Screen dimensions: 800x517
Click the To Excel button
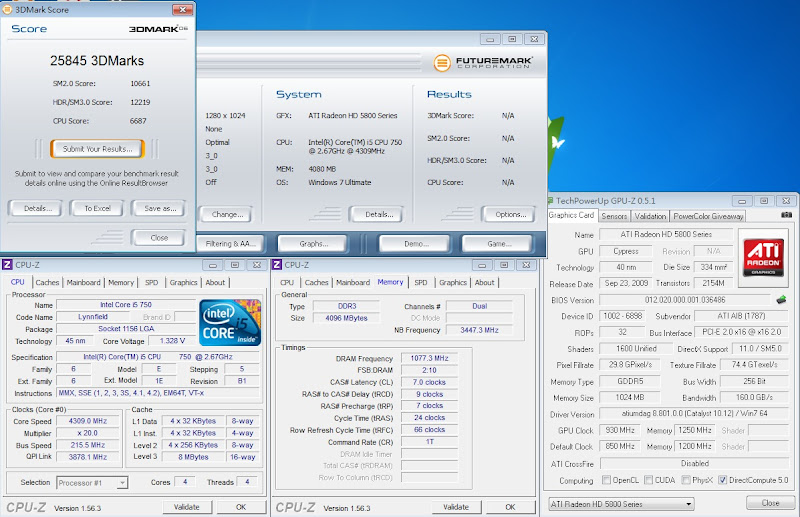pos(97,208)
